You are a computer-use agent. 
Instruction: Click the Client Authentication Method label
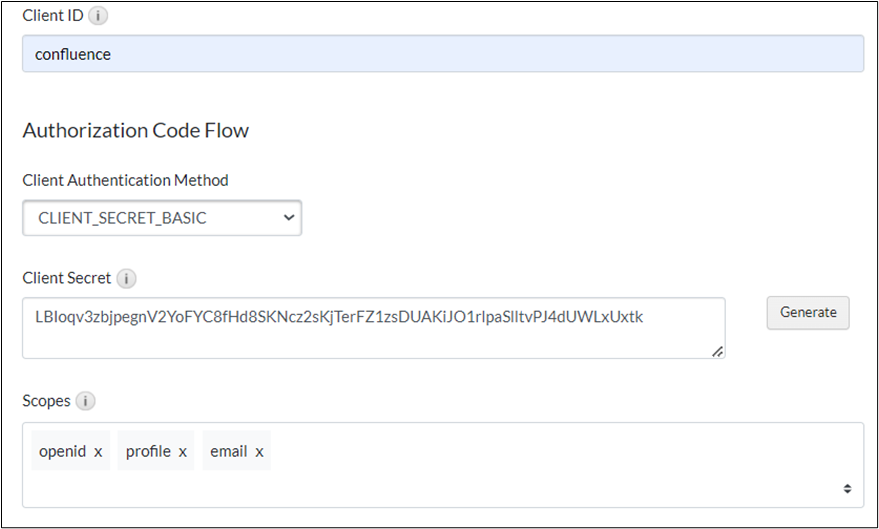tap(125, 181)
